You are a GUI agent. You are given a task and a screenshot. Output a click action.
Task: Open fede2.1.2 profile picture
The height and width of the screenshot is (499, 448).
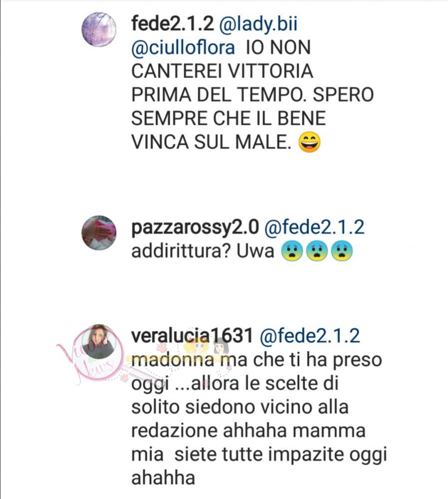pyautogui.click(x=99, y=29)
